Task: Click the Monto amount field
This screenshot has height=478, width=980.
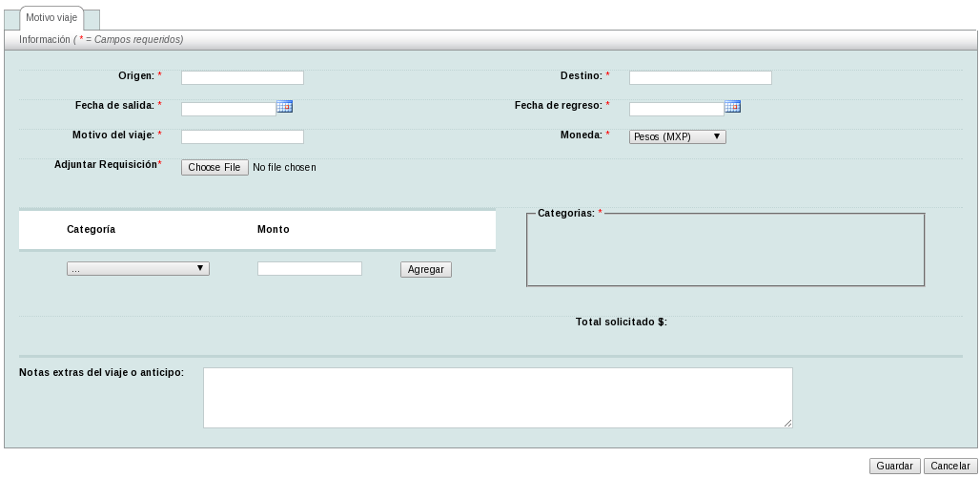Action: 310,269
